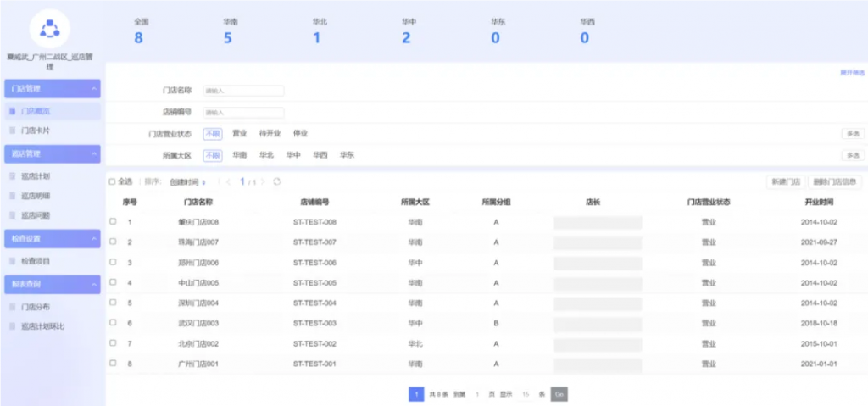Select the checkbox for 广州门店001 row
This screenshot has width=868, height=406.
(113, 363)
